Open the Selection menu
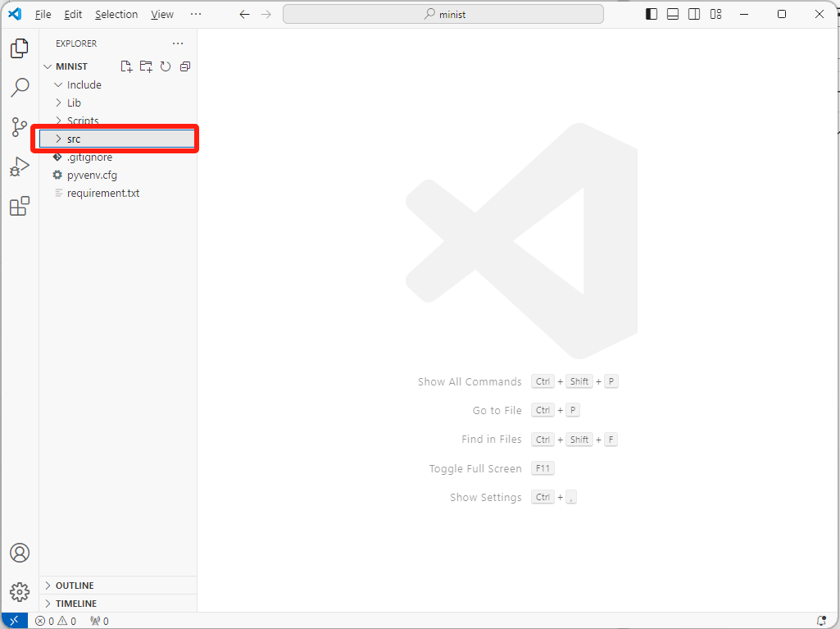840x629 pixels. point(116,15)
